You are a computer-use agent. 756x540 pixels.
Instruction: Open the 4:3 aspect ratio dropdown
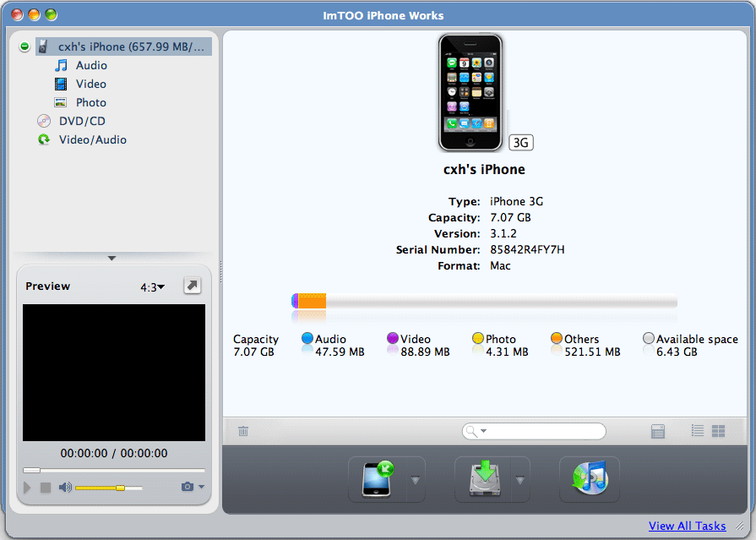[x=152, y=287]
